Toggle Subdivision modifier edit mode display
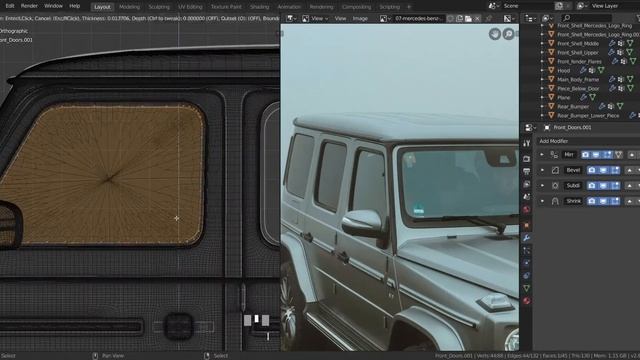The image size is (640, 360). pyautogui.click(x=615, y=185)
